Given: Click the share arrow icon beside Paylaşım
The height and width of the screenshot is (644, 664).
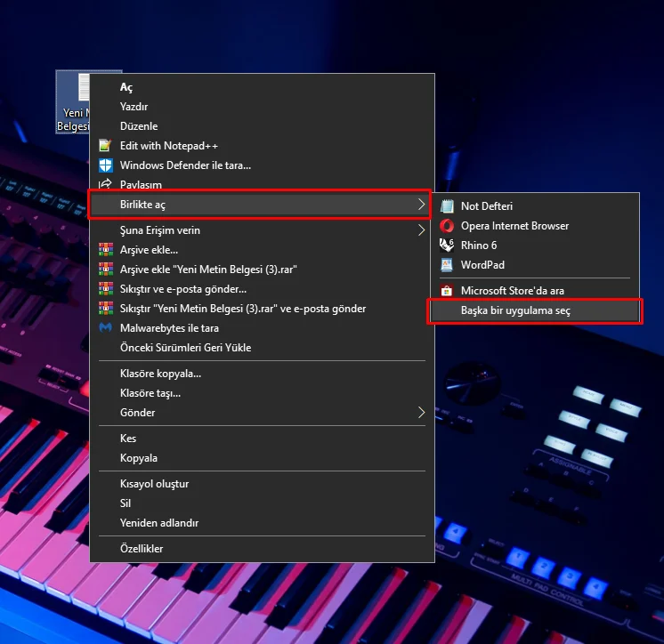Looking at the screenshot, I should 105,184.
